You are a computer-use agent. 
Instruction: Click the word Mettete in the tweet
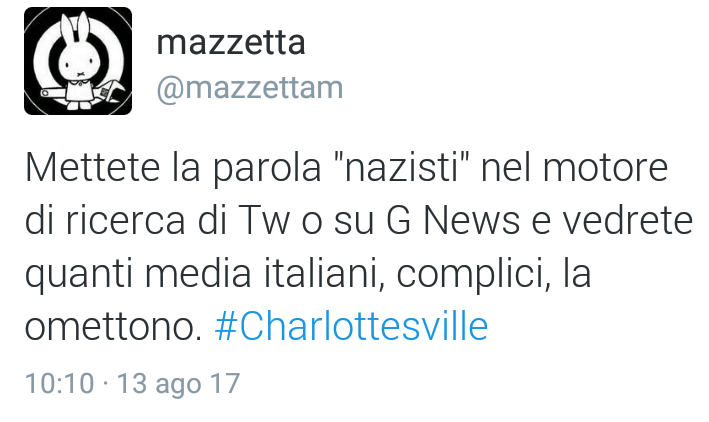point(92,167)
